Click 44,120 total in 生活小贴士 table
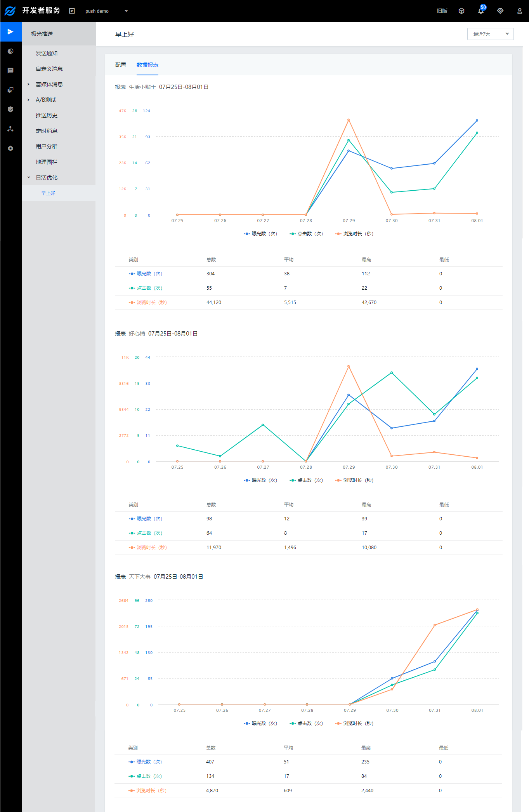The height and width of the screenshot is (812, 529). click(x=214, y=303)
